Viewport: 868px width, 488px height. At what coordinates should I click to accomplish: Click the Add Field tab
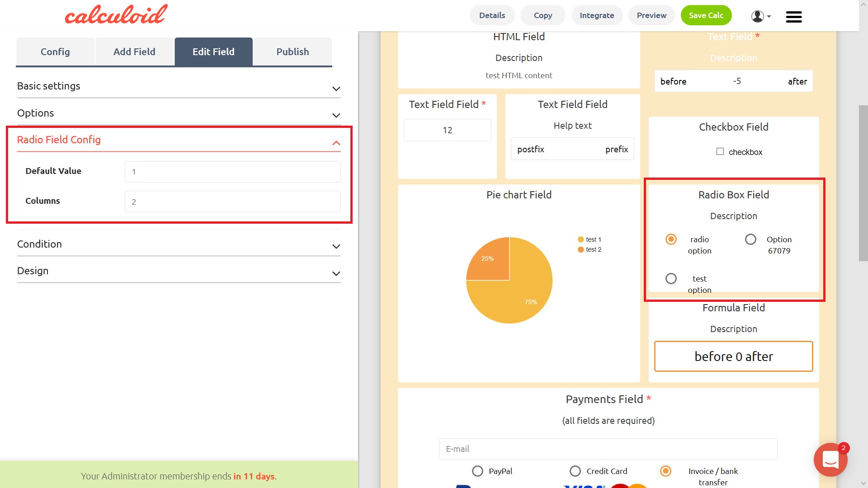click(x=134, y=51)
